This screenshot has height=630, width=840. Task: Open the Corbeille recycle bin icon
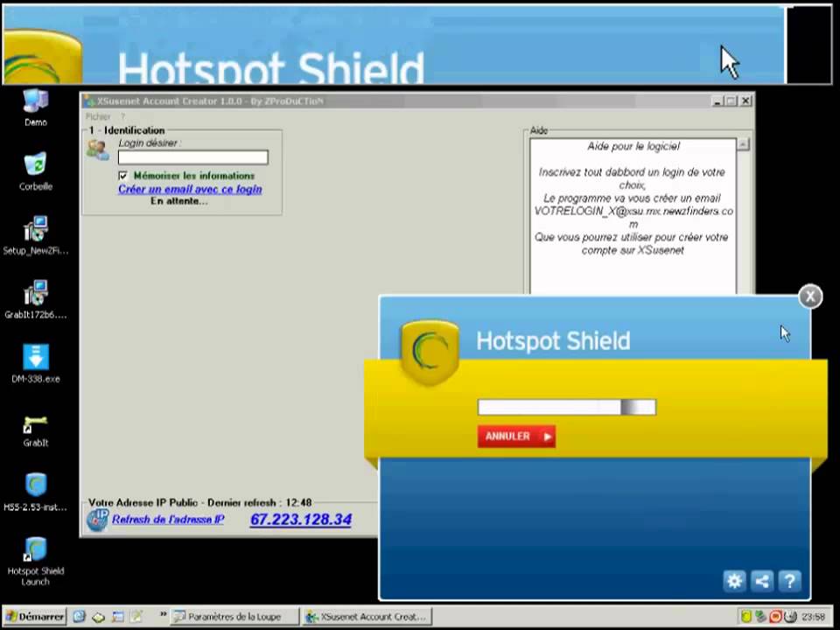(35, 164)
